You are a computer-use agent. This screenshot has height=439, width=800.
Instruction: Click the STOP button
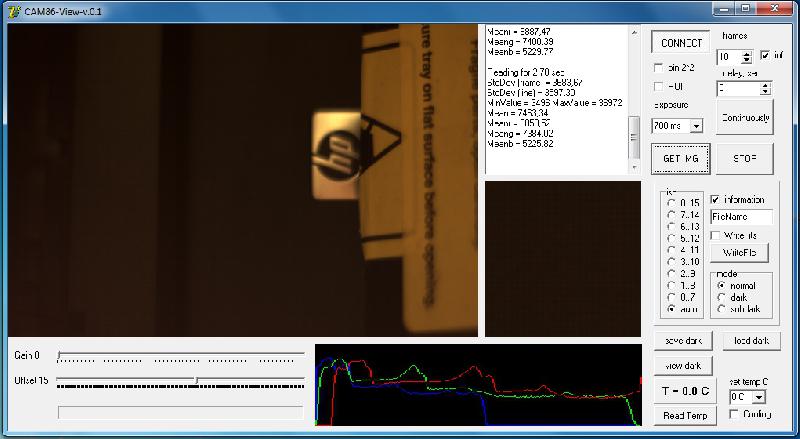744,159
